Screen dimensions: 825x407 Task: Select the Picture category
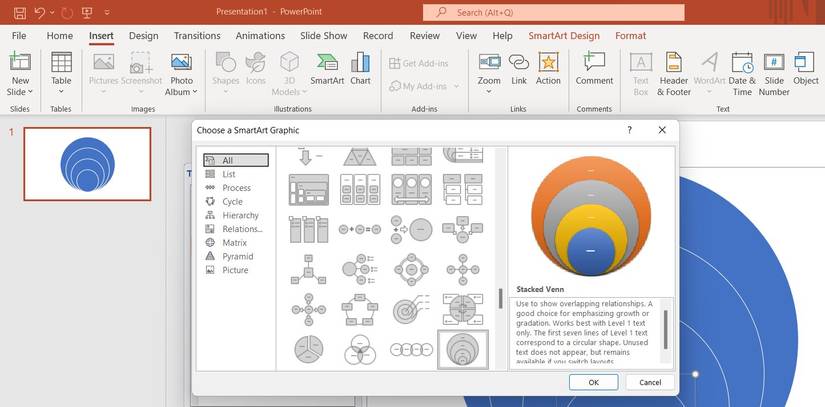click(x=236, y=270)
